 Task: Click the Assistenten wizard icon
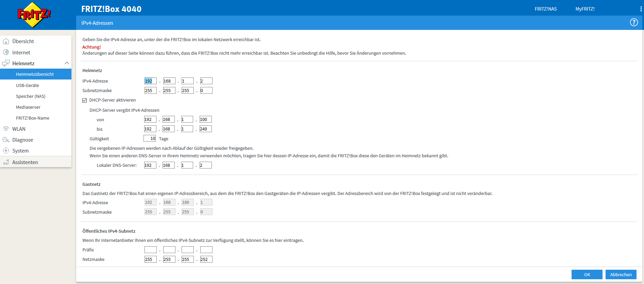6,162
